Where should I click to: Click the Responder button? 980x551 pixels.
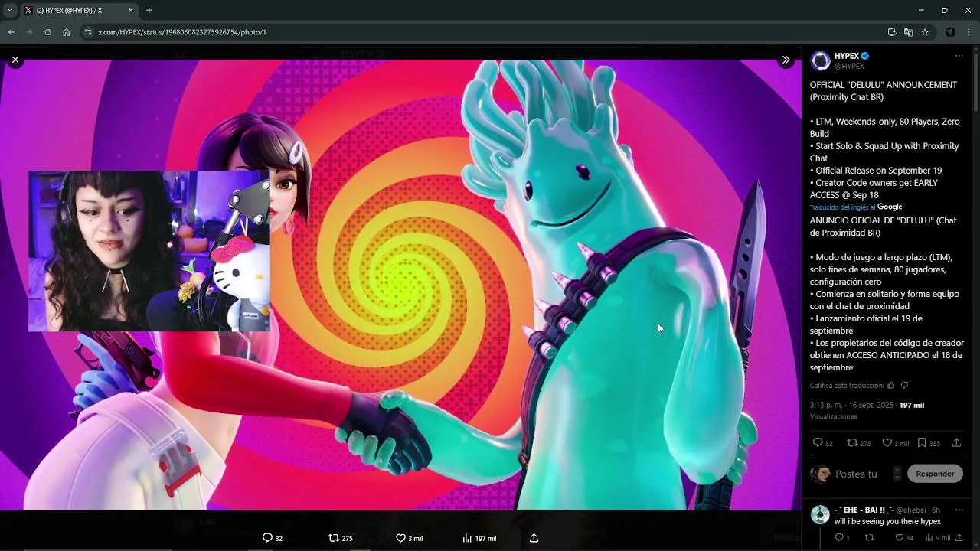point(935,474)
